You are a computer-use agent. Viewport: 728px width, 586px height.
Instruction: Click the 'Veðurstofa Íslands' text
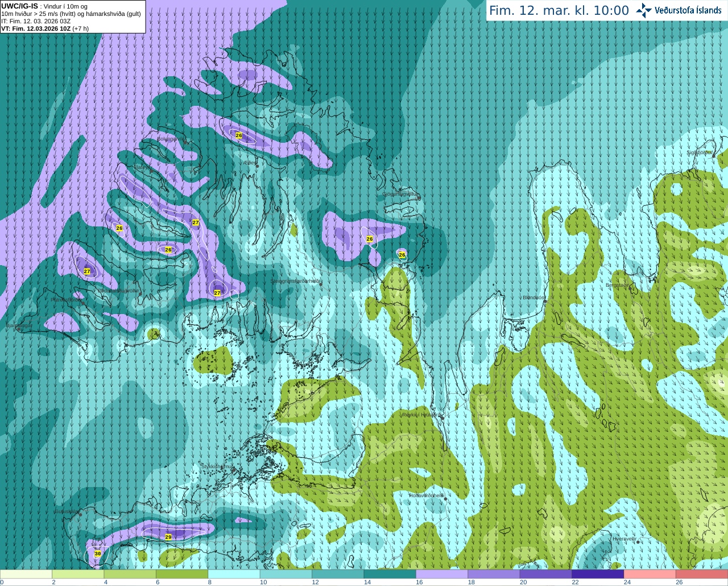[688, 10]
